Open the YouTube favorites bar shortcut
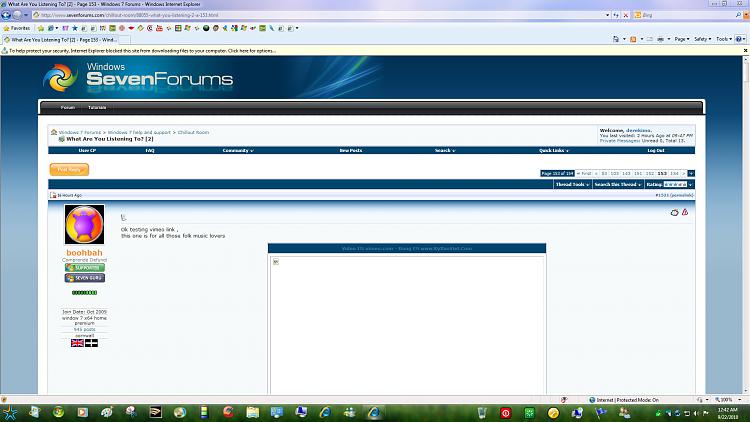750x422 pixels. pos(159,28)
